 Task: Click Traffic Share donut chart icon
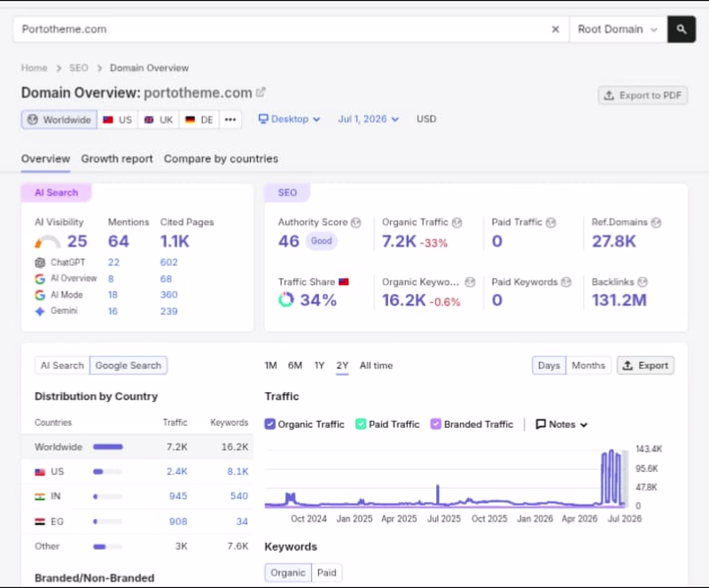285,299
